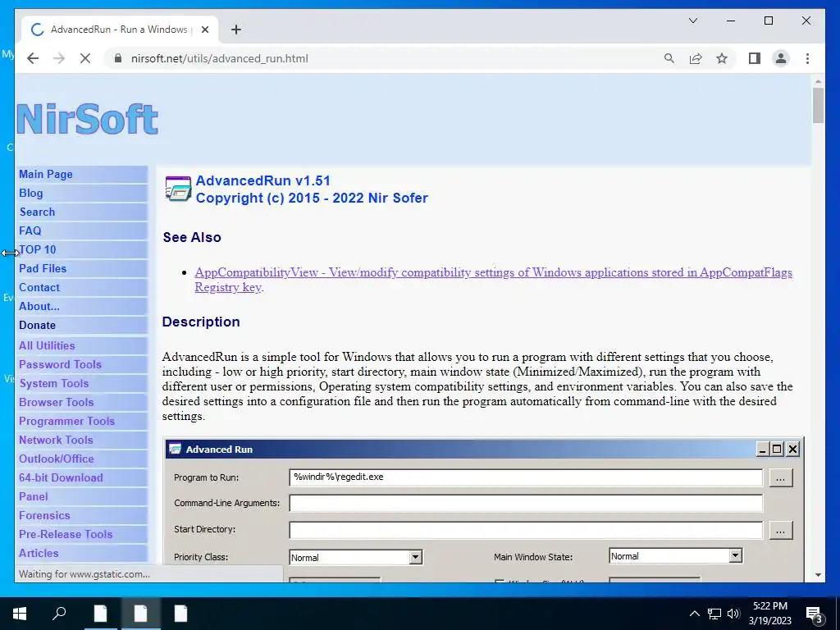The height and width of the screenshot is (630, 840).
Task: Click Donate in sidebar
Action: (x=37, y=325)
